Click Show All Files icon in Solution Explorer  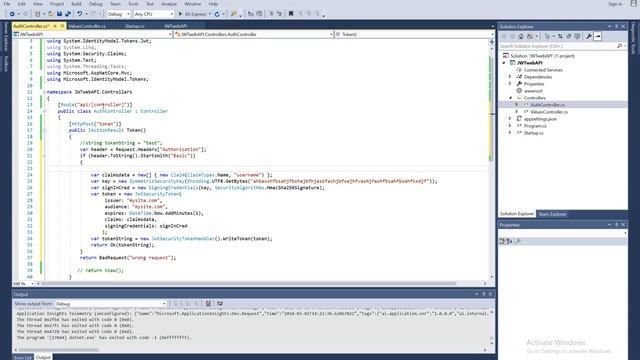577,36
